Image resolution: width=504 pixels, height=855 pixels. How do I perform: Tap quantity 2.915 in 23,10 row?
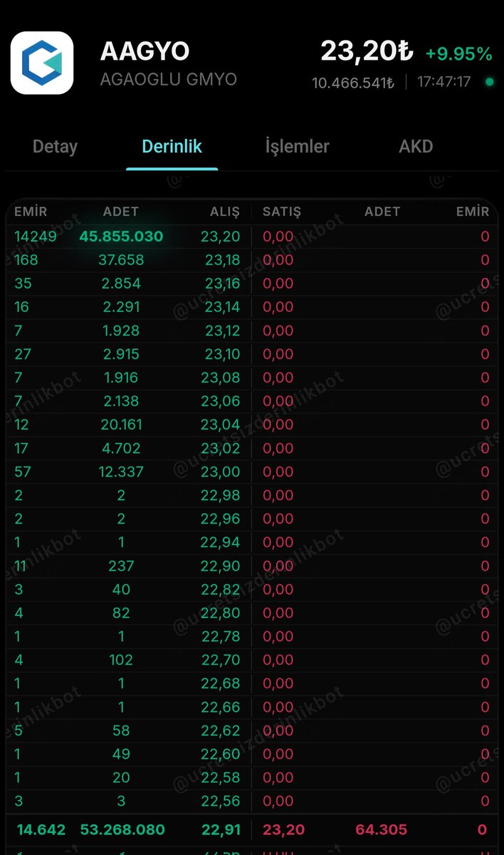click(x=121, y=354)
